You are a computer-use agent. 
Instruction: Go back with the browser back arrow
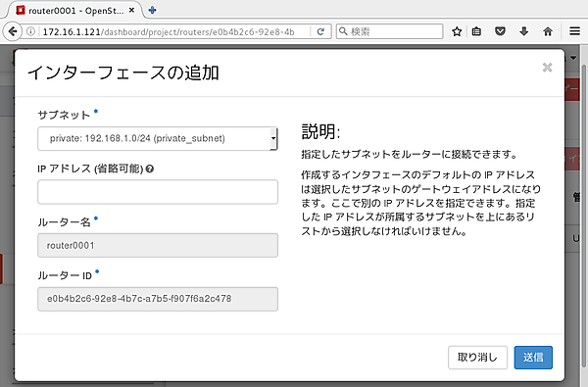pos(13,31)
